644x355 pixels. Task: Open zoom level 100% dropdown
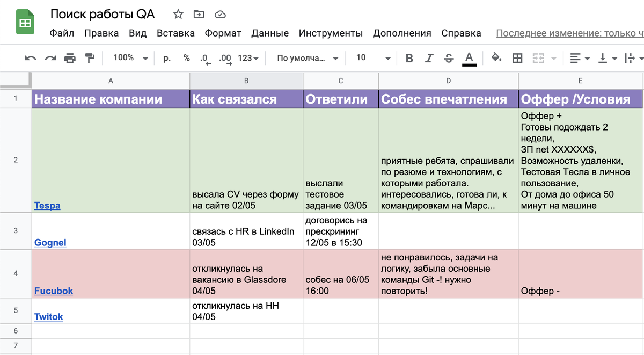(130, 57)
